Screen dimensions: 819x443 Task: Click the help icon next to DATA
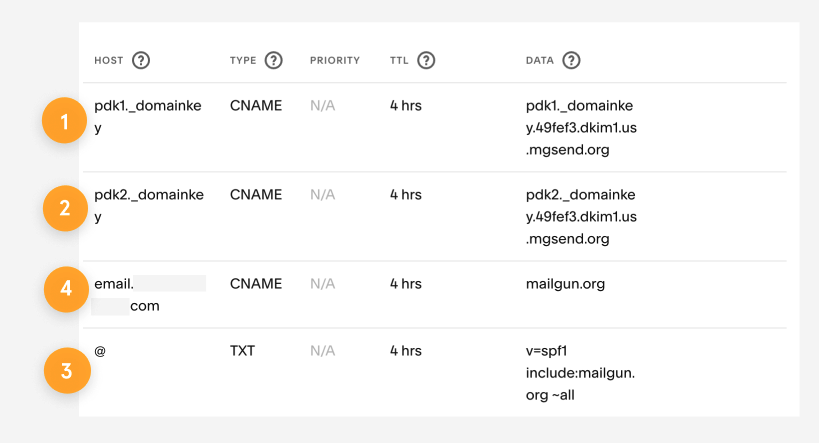point(571,60)
